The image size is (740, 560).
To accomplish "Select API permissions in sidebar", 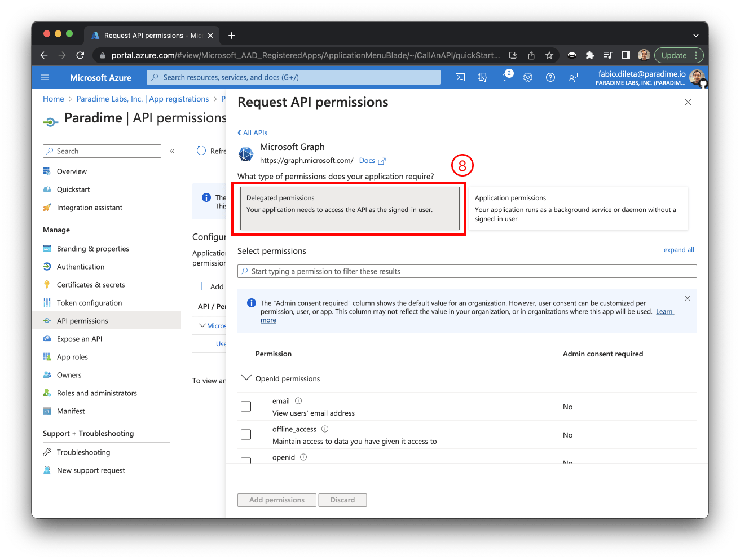I will coord(82,321).
